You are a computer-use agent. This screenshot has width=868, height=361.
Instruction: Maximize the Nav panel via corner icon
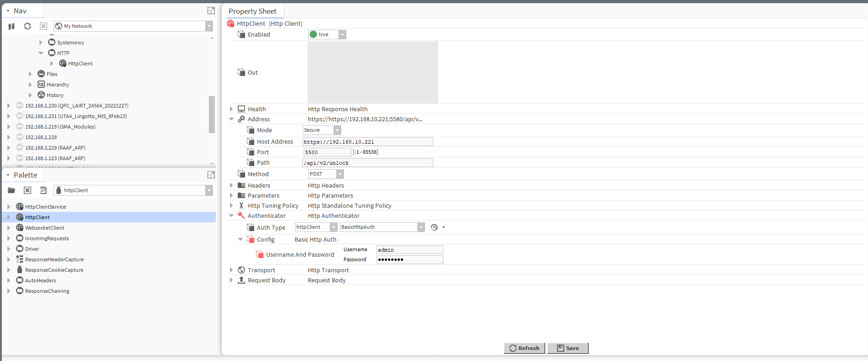tap(211, 11)
